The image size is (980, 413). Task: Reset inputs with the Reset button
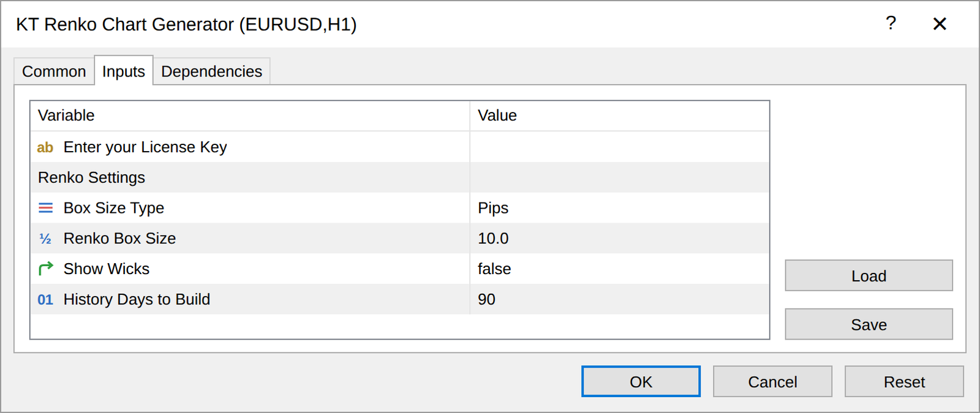[x=904, y=382]
